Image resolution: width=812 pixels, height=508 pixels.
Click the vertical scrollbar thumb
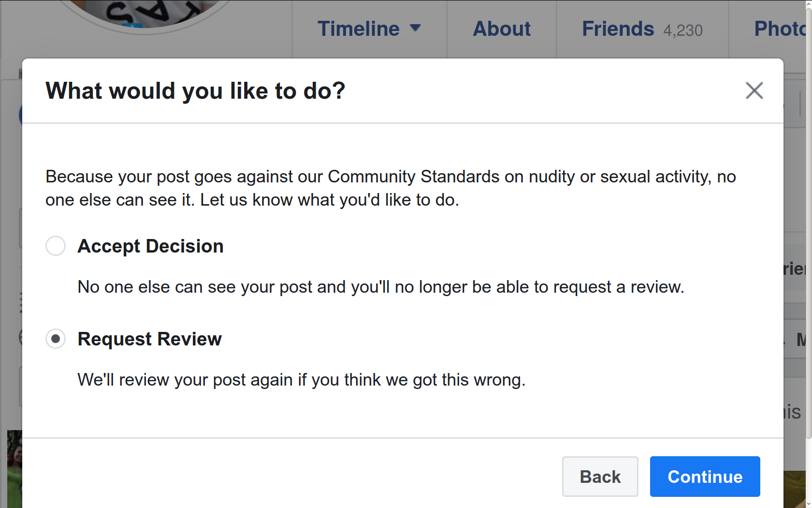(809, 223)
